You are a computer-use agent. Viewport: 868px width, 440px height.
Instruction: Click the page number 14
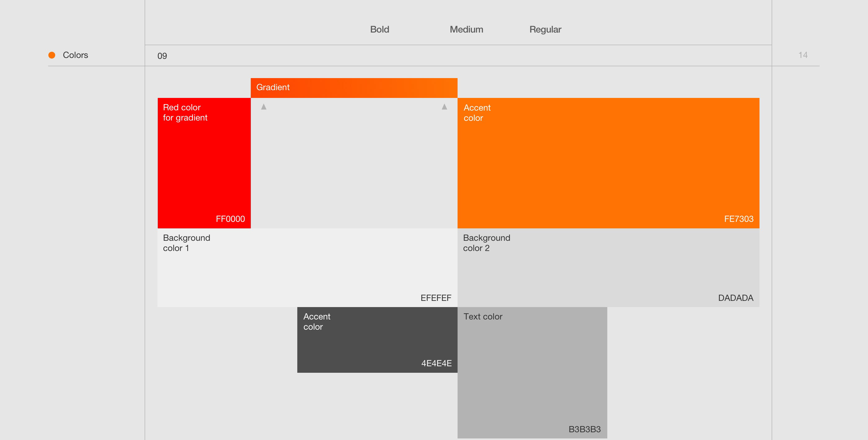(803, 55)
